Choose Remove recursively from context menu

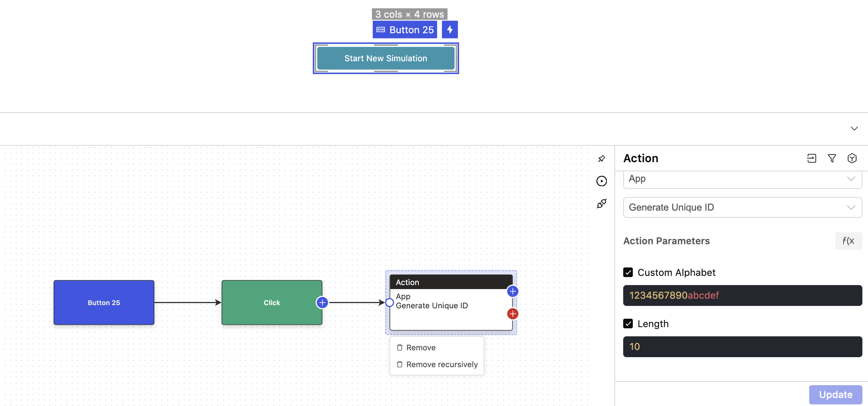442,364
